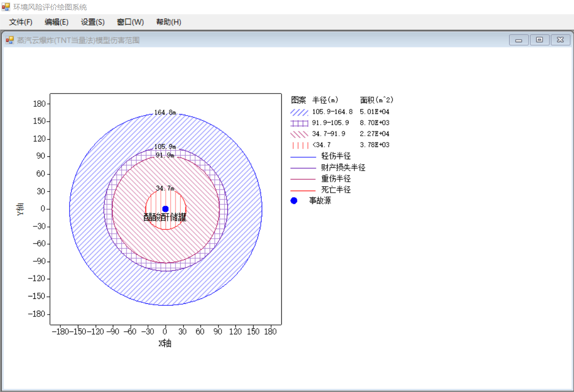Open the 帮助(H) menu
The width and height of the screenshot is (574, 392).
pyautogui.click(x=169, y=22)
